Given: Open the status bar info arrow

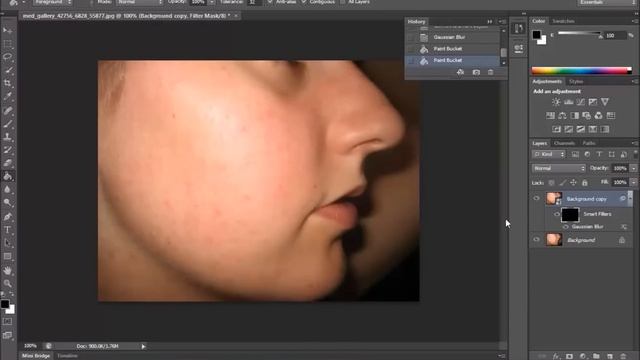Looking at the screenshot, I should pos(143,347).
